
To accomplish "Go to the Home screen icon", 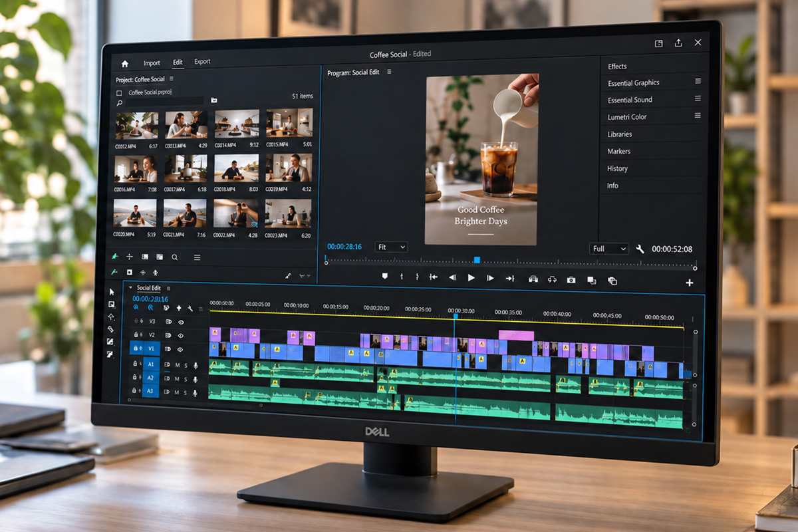I will [x=124, y=64].
